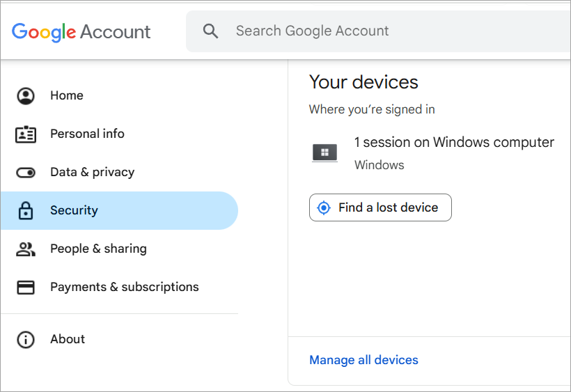Click the Windows label under the session
The width and height of the screenshot is (571, 392).
coord(379,165)
